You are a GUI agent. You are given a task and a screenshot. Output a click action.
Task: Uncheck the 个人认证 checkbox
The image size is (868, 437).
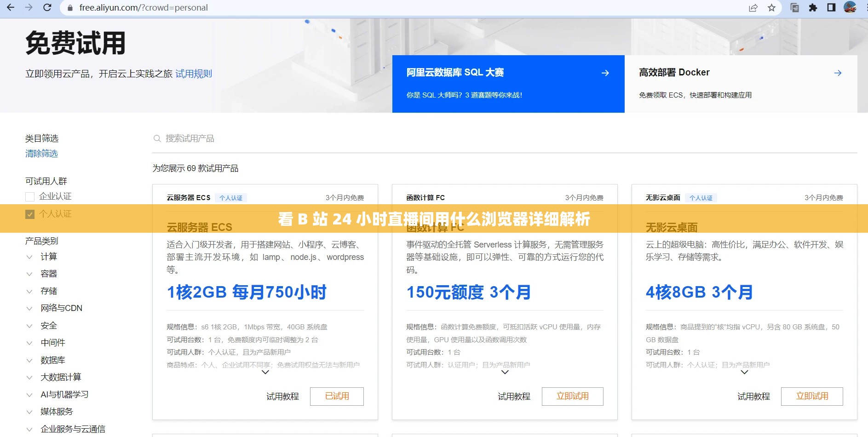point(30,214)
